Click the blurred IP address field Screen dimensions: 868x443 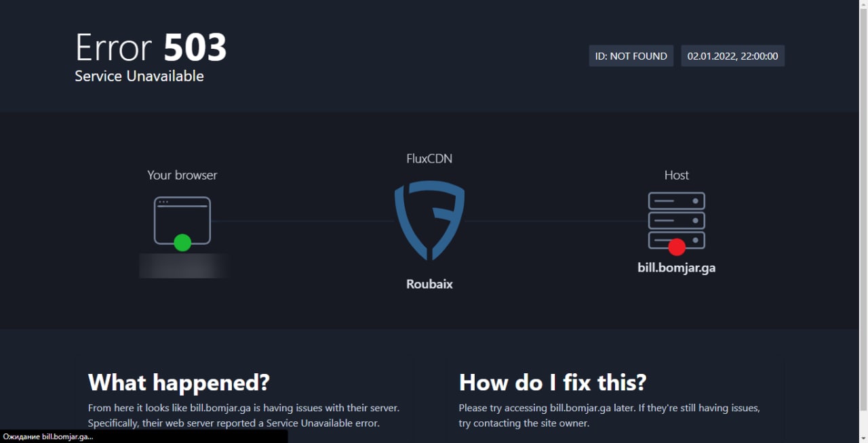pos(183,266)
